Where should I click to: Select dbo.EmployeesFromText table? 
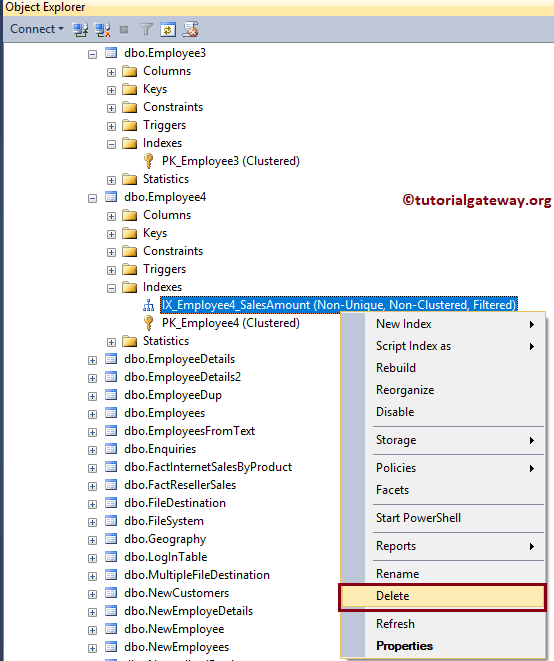pos(190,431)
